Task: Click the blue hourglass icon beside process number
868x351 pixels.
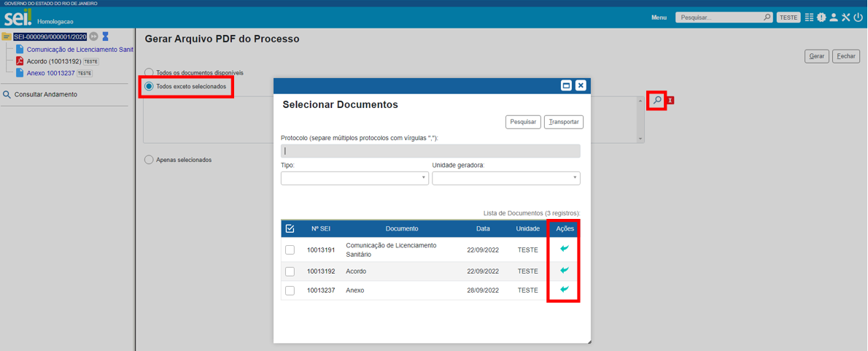Action: 105,36
